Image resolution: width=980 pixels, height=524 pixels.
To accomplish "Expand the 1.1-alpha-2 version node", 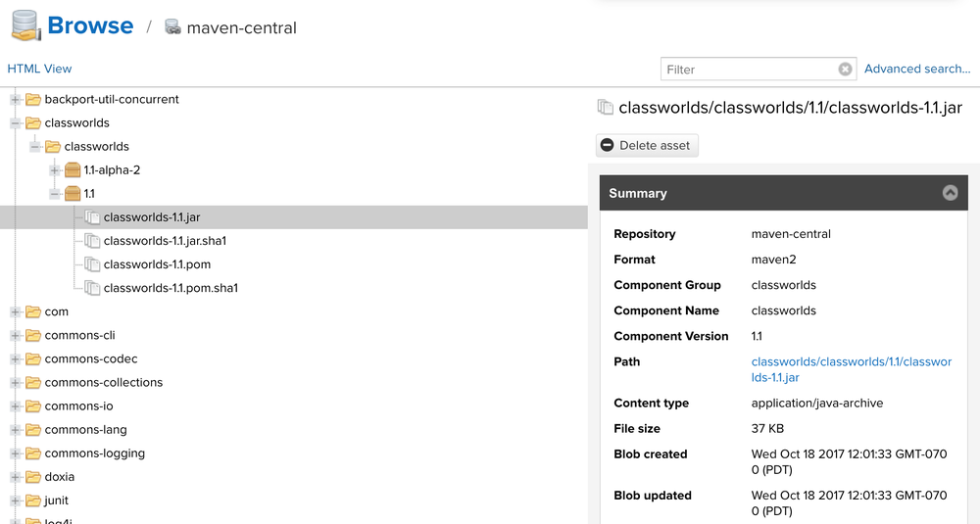I will 55,169.
